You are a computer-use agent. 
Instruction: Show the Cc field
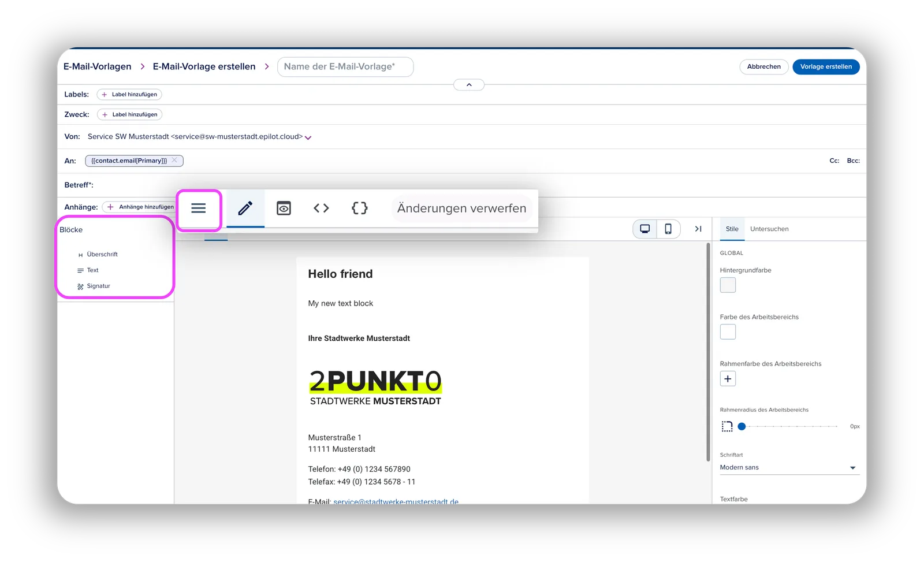[834, 161]
